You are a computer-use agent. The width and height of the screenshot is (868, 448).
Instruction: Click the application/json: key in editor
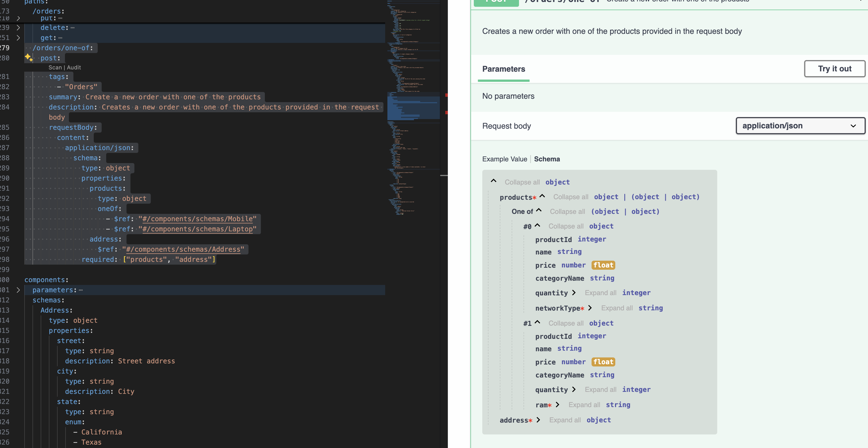pyautogui.click(x=99, y=148)
